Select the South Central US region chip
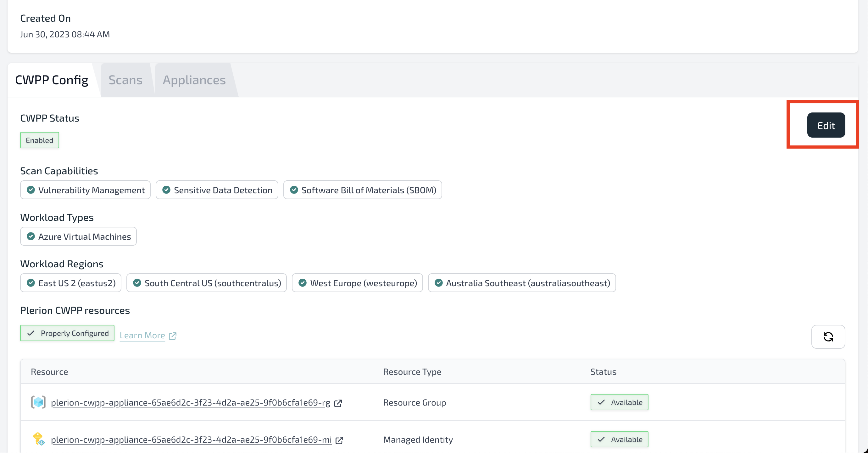 (207, 283)
